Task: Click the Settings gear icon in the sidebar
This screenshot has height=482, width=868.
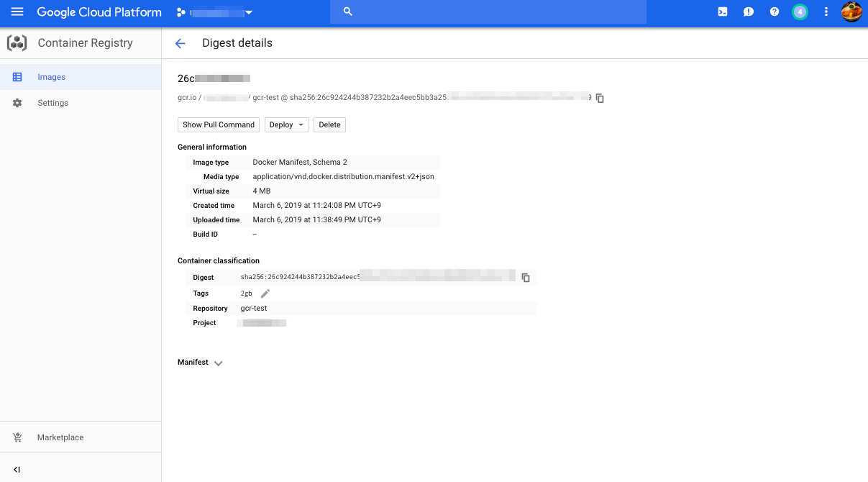Action: [18, 103]
